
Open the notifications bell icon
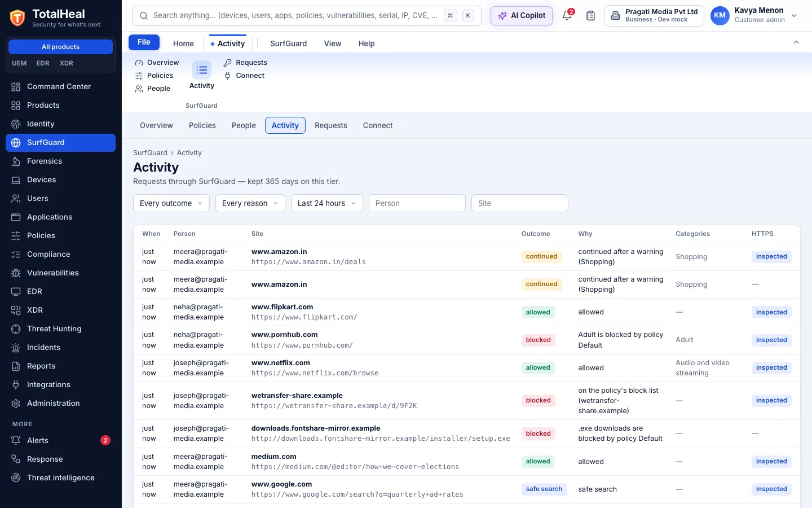567,16
